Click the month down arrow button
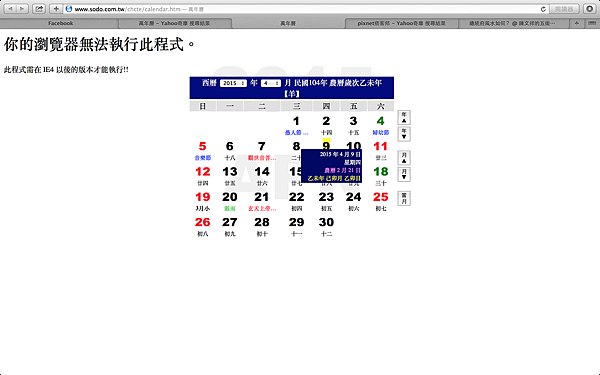This screenshot has width=600, height=375. tap(404, 174)
